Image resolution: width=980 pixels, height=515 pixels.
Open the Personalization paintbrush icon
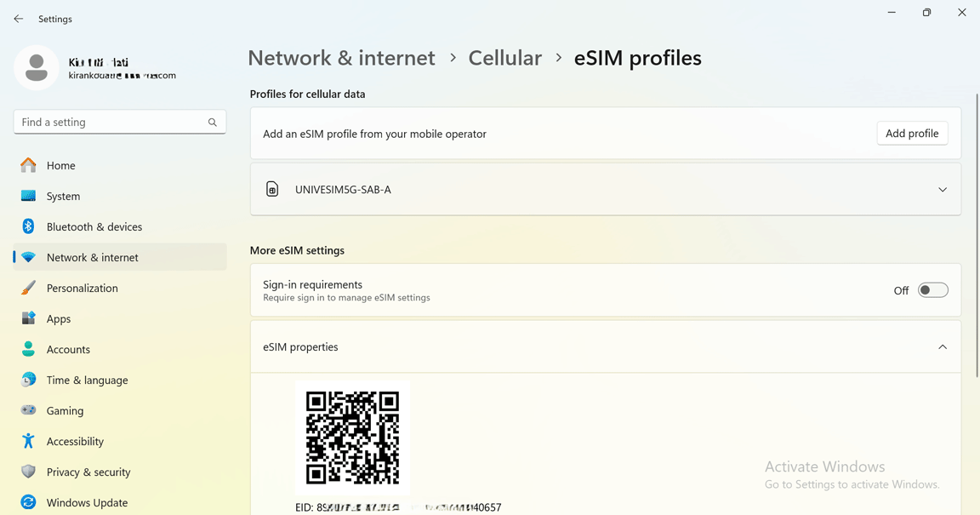[x=29, y=288]
